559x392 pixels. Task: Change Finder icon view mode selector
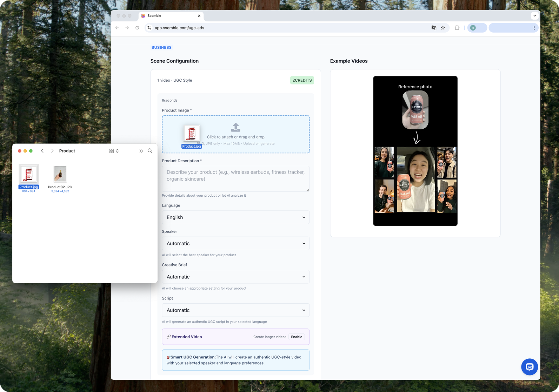point(114,151)
